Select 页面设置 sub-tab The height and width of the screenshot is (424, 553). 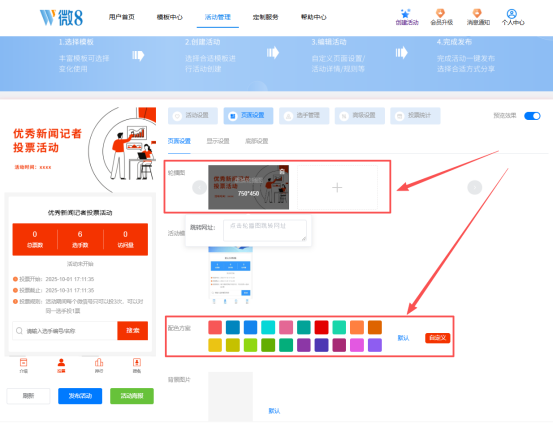[179, 141]
